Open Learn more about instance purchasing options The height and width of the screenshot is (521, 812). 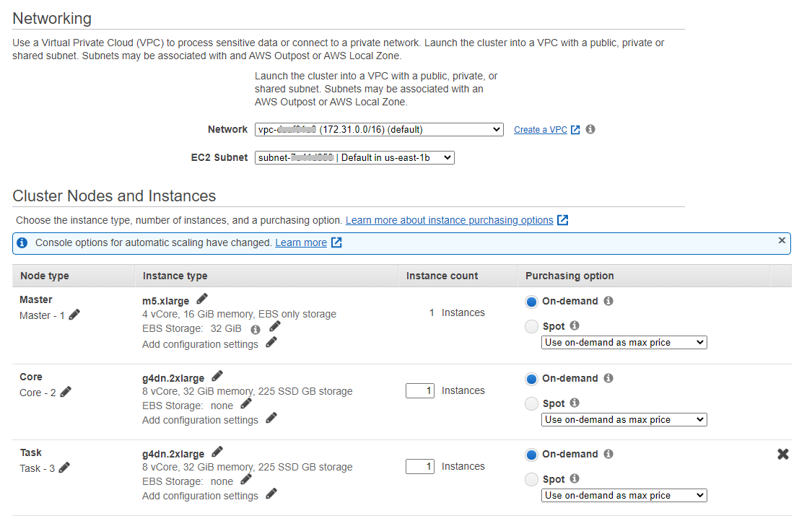[449, 220]
